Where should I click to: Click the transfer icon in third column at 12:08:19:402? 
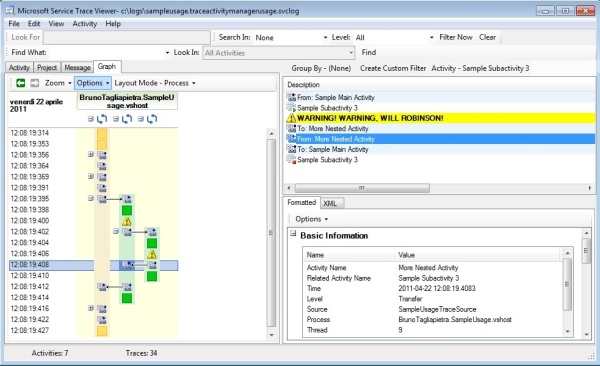tap(152, 232)
